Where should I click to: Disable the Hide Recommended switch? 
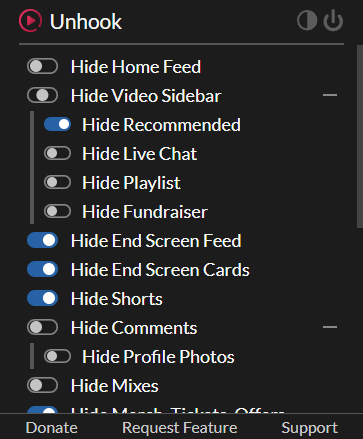click(57, 124)
